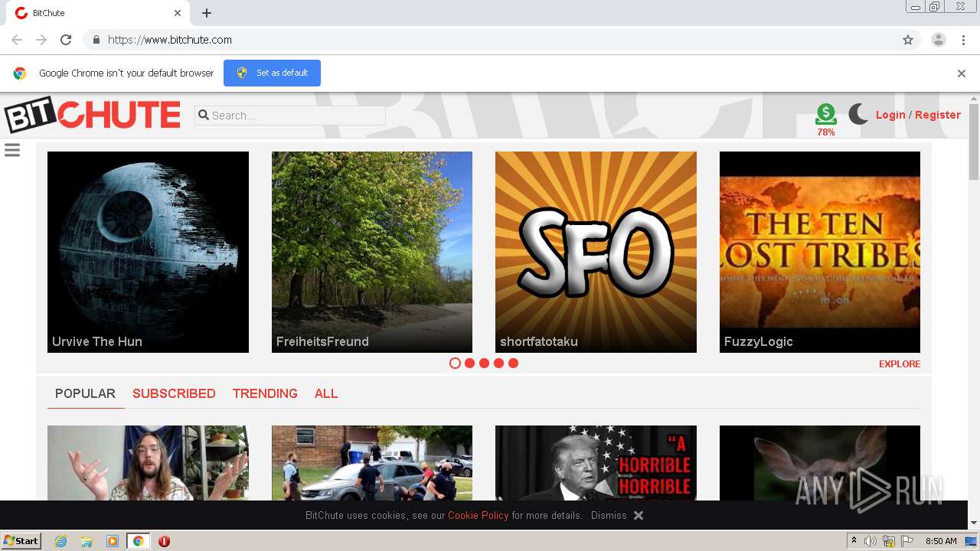Switch to the SUBSCRIBED tab

pyautogui.click(x=174, y=393)
